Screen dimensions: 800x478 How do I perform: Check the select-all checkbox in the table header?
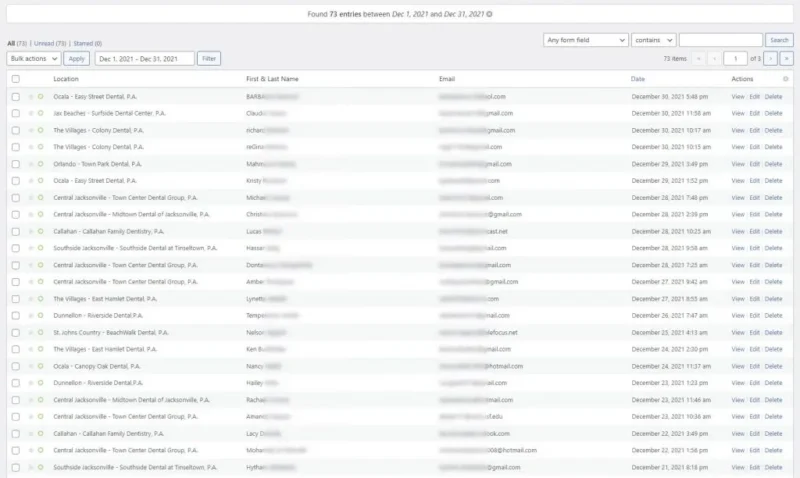pyautogui.click(x=15, y=78)
